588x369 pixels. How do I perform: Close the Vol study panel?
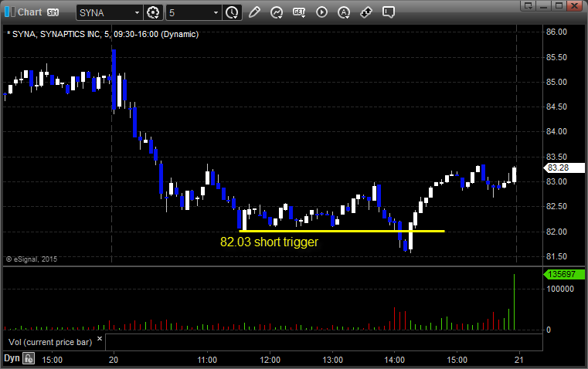(x=100, y=339)
